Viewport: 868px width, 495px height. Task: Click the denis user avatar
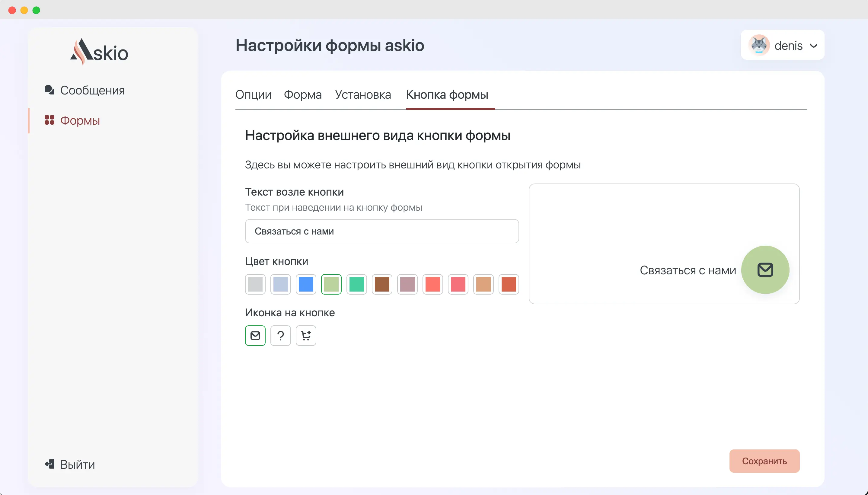click(760, 45)
